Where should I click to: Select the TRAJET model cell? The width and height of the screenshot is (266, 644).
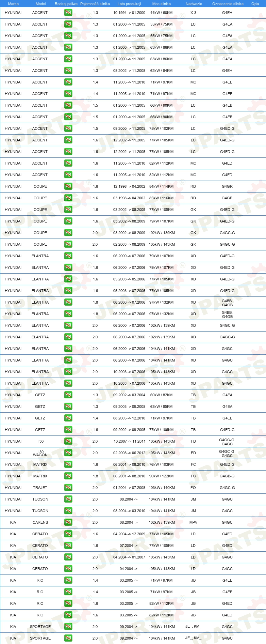tap(40, 488)
